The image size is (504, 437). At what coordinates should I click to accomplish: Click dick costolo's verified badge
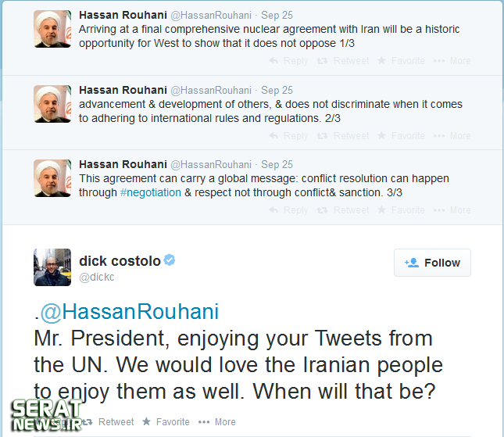click(170, 260)
